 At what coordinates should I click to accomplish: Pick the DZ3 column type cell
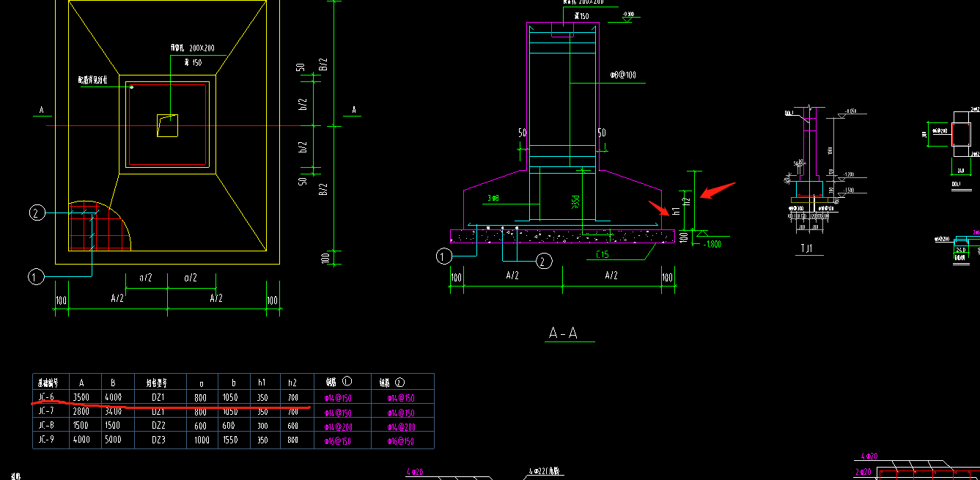click(x=158, y=440)
